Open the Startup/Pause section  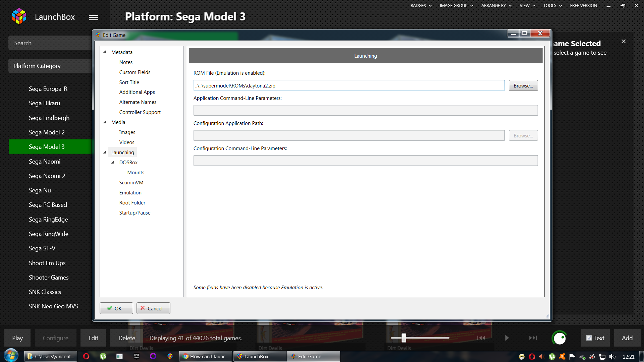pyautogui.click(x=135, y=213)
